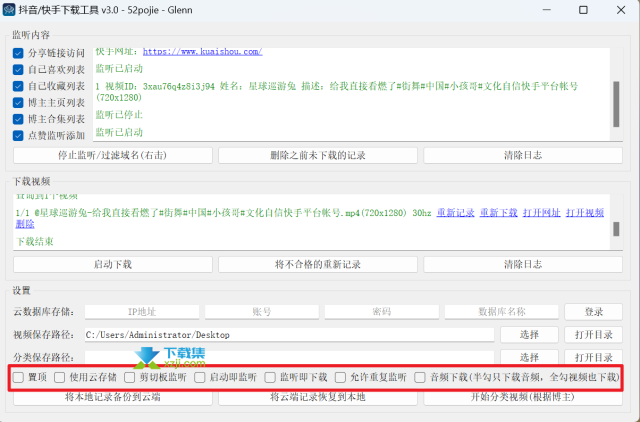Click the monitoring log scrollbar thumb
The width and height of the screenshot is (640, 422).
[x=616, y=104]
